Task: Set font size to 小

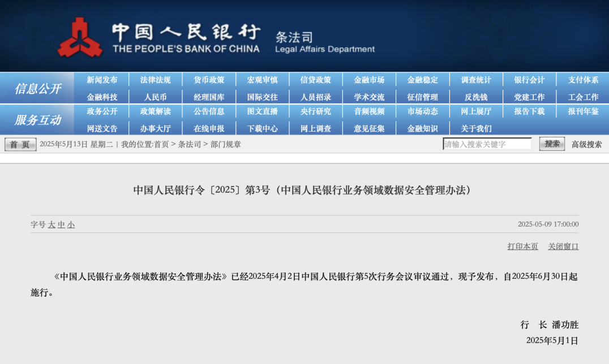Action: click(x=71, y=225)
